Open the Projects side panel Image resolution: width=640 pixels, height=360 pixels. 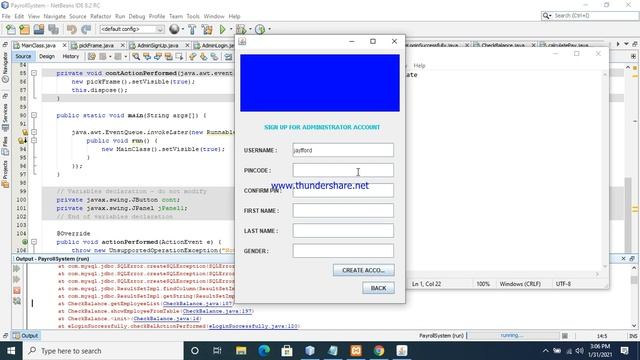tap(5, 174)
